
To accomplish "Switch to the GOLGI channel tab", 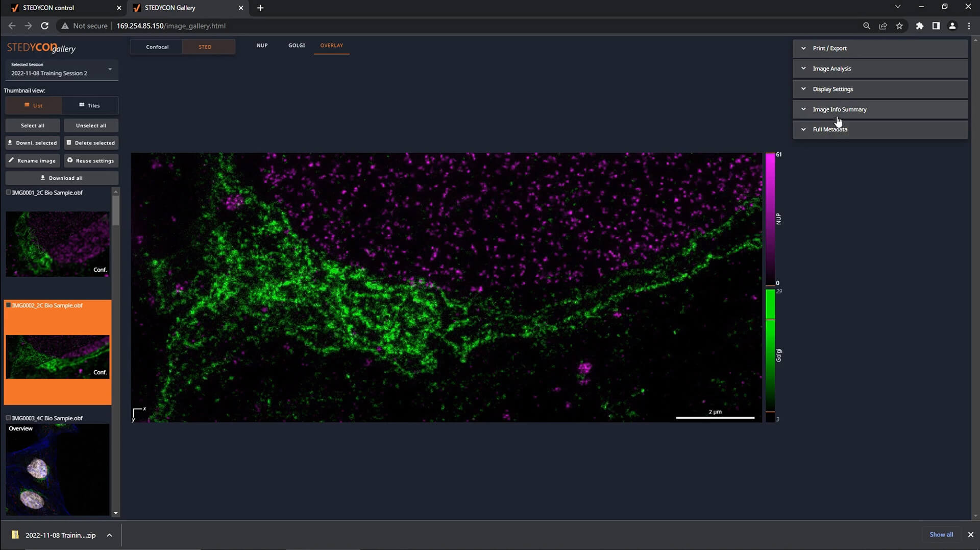I will 297,45.
